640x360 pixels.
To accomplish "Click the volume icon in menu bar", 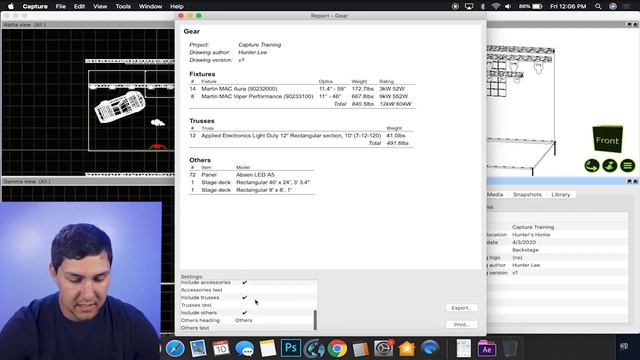I will pos(508,6).
